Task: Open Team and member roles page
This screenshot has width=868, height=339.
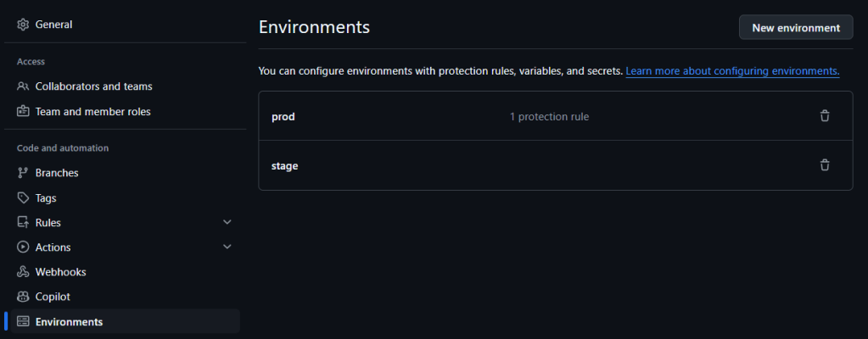Action: click(x=92, y=111)
